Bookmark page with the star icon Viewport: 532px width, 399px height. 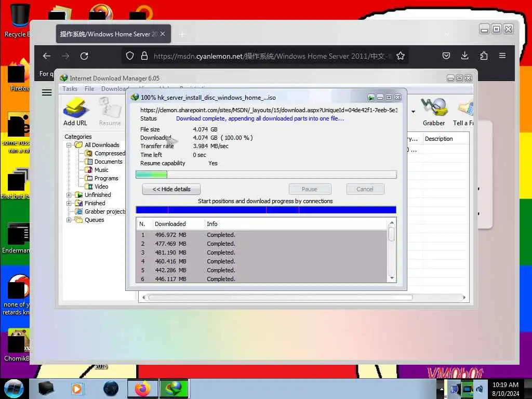(x=401, y=56)
